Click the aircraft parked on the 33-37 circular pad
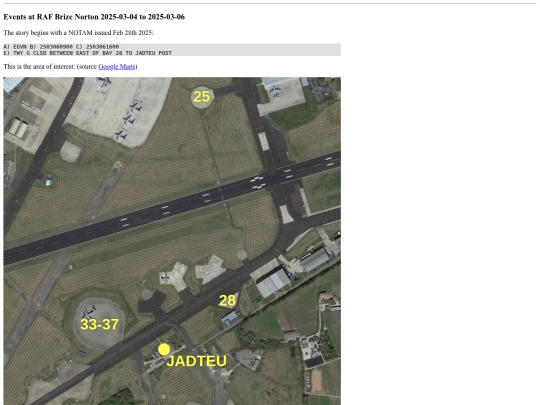540x405 pixels. point(89,312)
